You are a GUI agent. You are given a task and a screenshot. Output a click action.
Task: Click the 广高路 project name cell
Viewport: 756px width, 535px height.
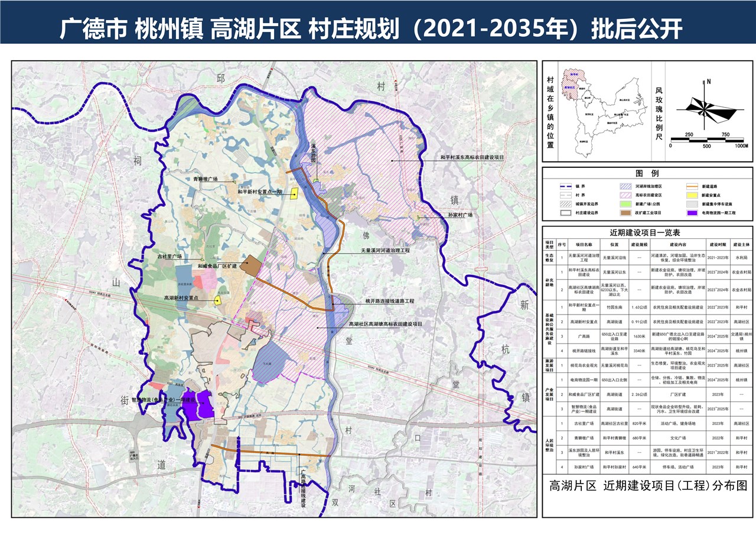(584, 336)
